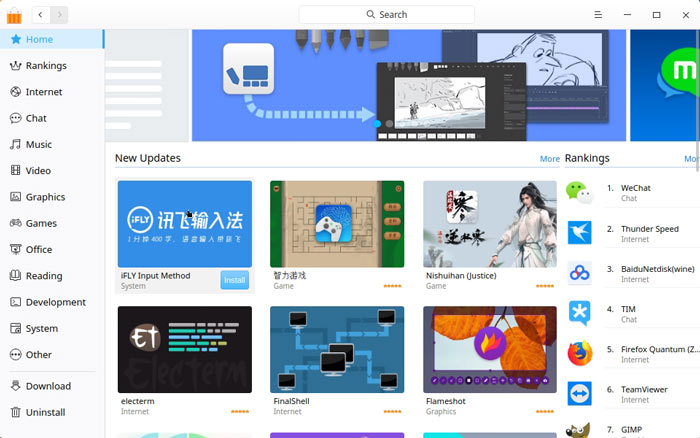Click the 'iFLY Input Method' title text
The image size is (700, 438).
pos(155,276)
